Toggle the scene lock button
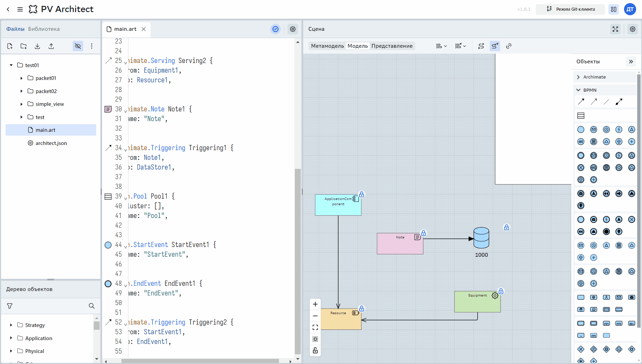 315,351
